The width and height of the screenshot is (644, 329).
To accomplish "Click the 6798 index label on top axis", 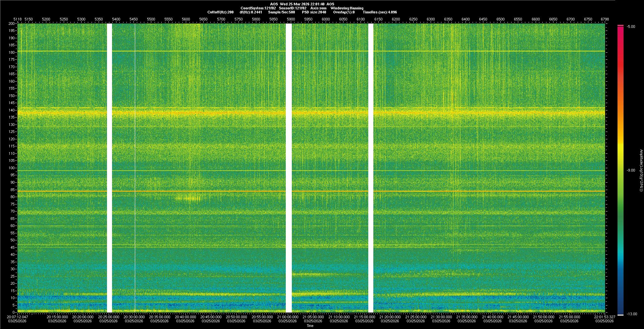I will [x=605, y=19].
